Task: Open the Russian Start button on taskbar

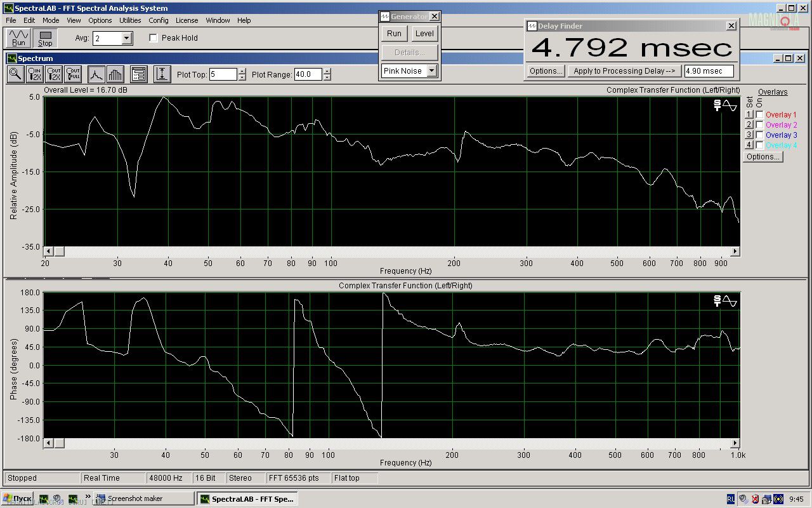Action: [18, 498]
